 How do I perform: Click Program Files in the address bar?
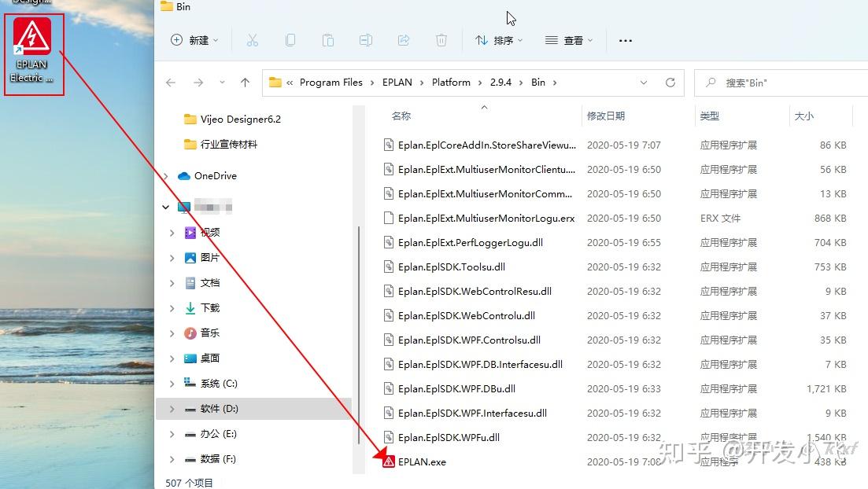[x=331, y=83]
